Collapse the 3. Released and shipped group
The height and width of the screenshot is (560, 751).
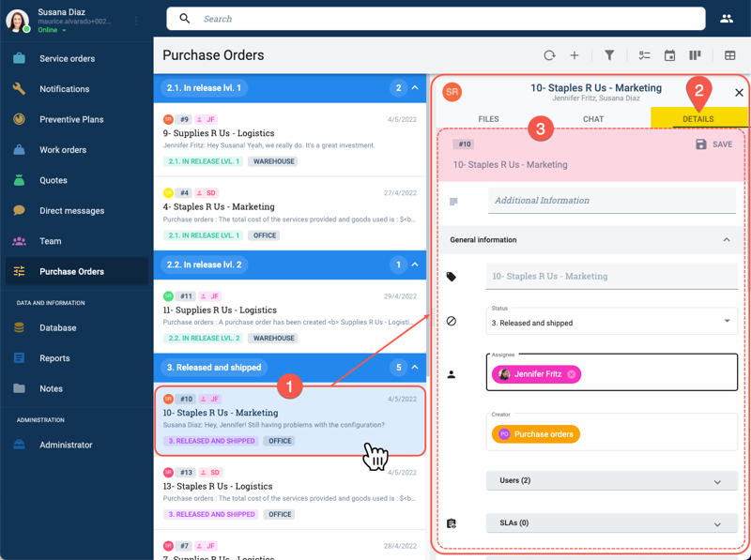tap(415, 368)
